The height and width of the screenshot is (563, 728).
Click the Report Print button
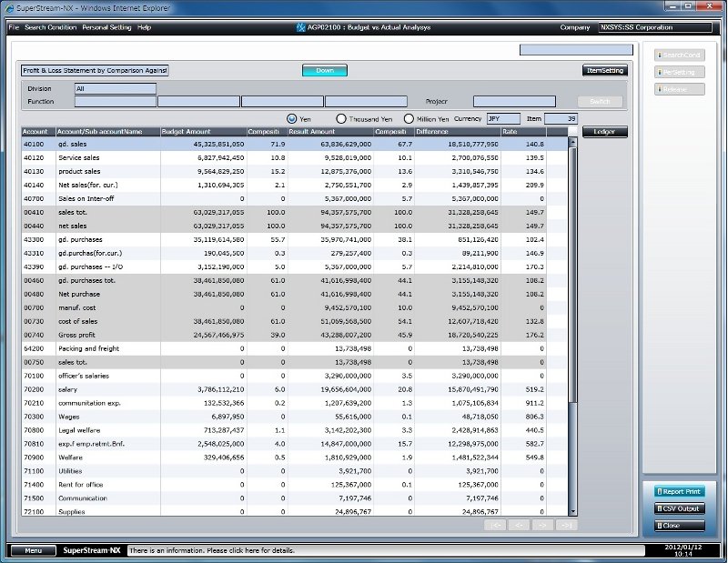tap(680, 491)
